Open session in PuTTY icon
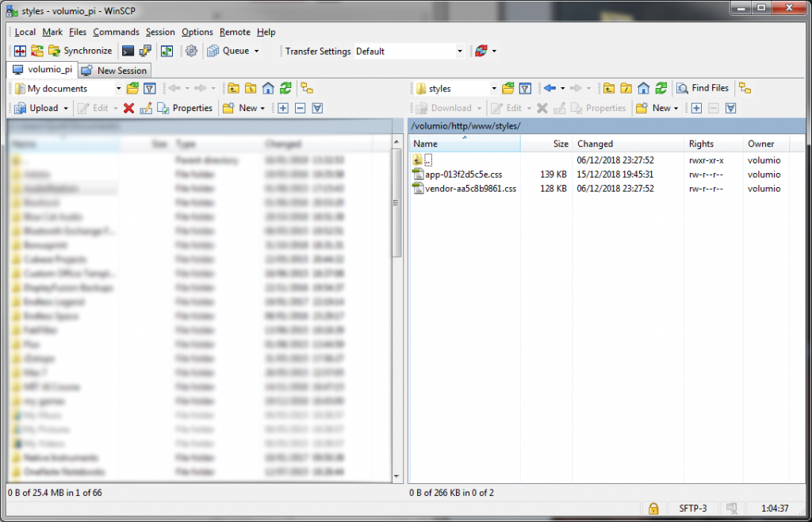 146,51
